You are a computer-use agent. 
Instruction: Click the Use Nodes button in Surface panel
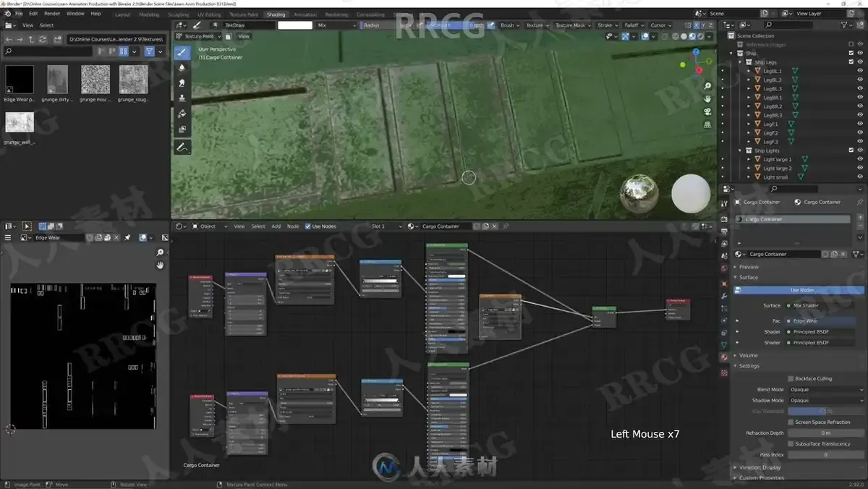coord(799,290)
